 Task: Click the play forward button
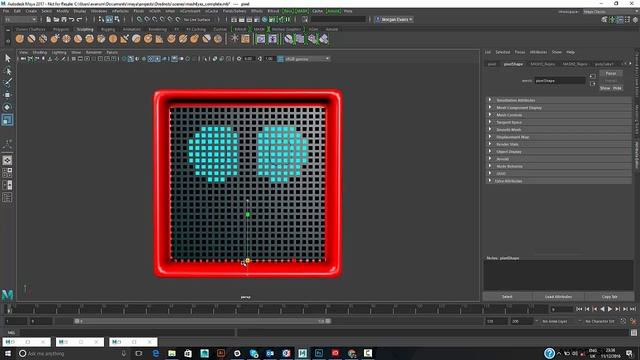click(x=610, y=309)
